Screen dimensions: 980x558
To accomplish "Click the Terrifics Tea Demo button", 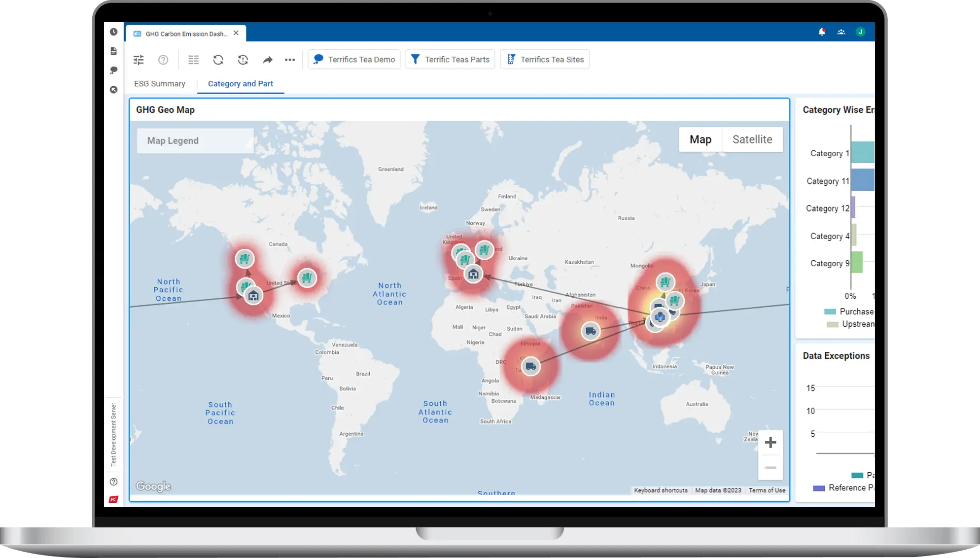I will (354, 60).
